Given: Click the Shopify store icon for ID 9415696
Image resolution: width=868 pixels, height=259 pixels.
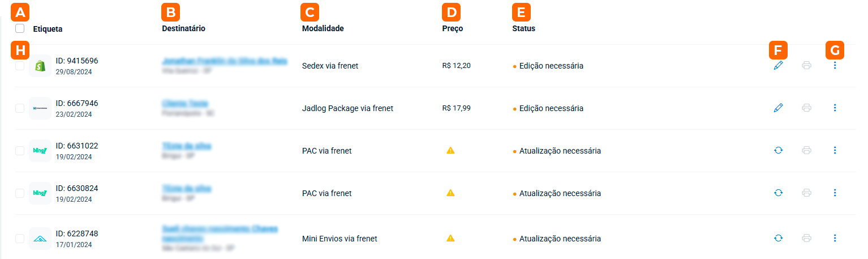Looking at the screenshot, I should point(40,66).
